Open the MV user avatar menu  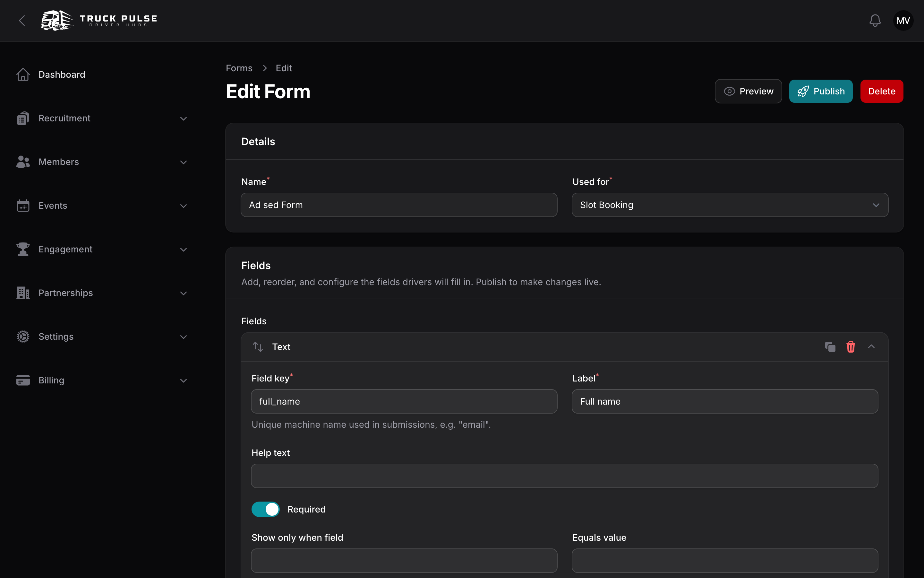click(x=903, y=21)
